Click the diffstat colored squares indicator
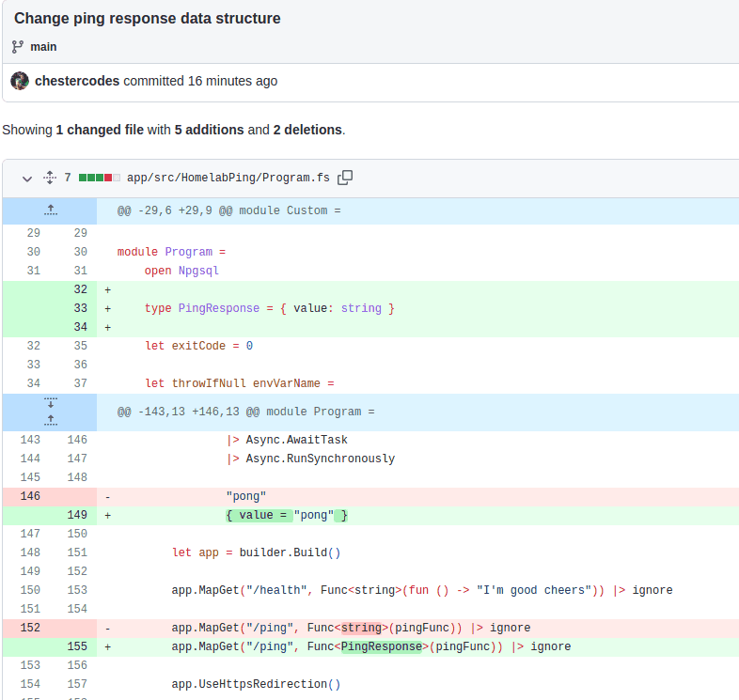739x700 pixels. (99, 178)
